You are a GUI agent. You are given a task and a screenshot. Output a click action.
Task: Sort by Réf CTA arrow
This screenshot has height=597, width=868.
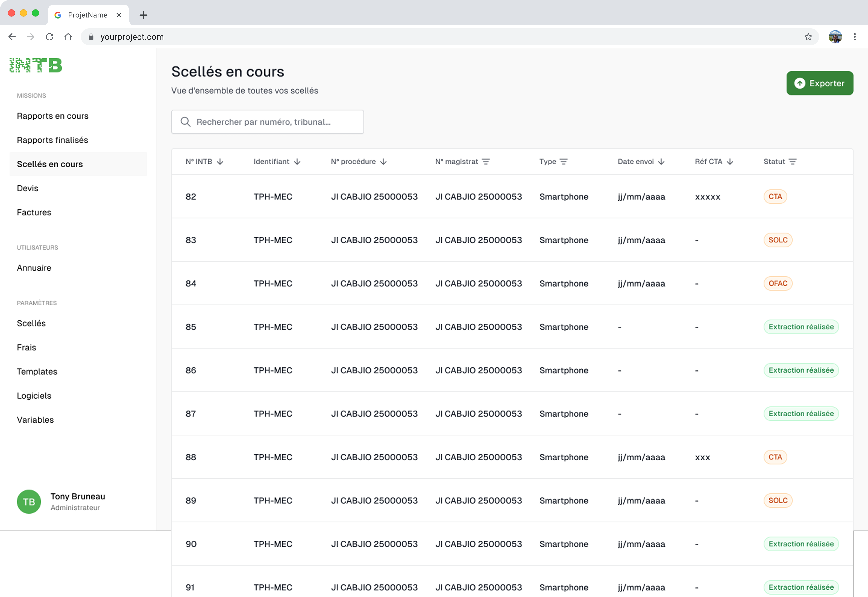(730, 162)
